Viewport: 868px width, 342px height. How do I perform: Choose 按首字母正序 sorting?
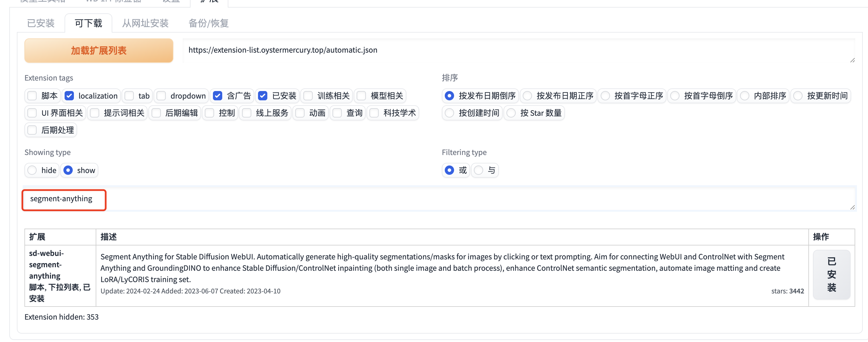click(606, 96)
